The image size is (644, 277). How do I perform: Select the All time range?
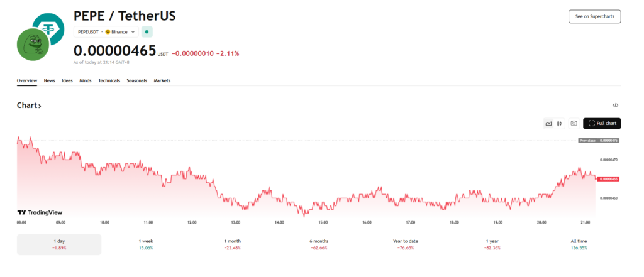pyautogui.click(x=579, y=244)
